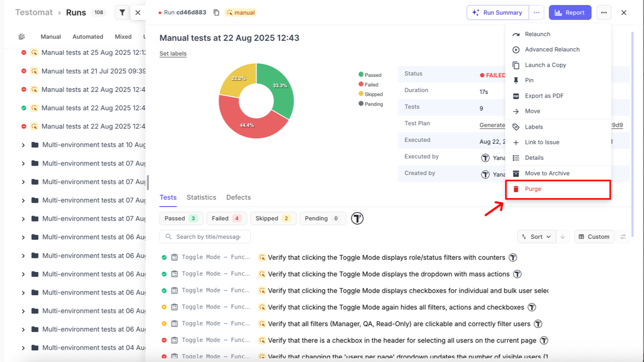Open the Sort dropdown
This screenshot has height=362, width=644.
[x=536, y=237]
